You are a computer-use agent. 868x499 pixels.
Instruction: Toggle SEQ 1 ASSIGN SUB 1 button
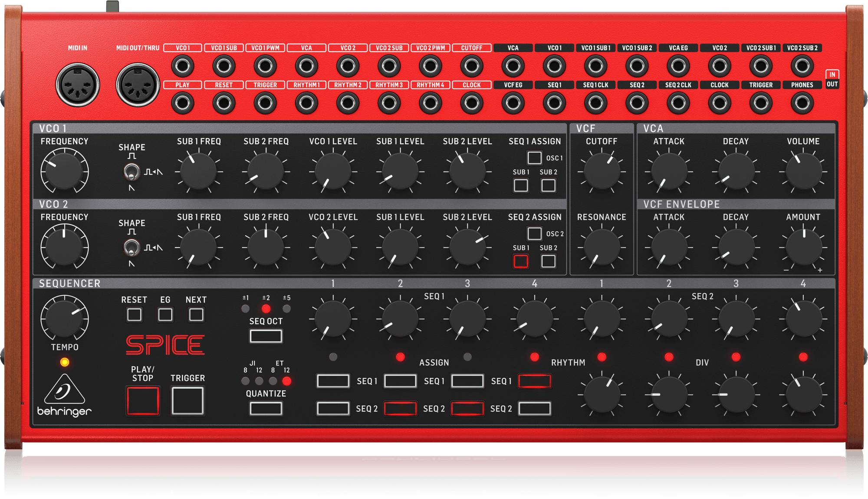pyautogui.click(x=521, y=185)
